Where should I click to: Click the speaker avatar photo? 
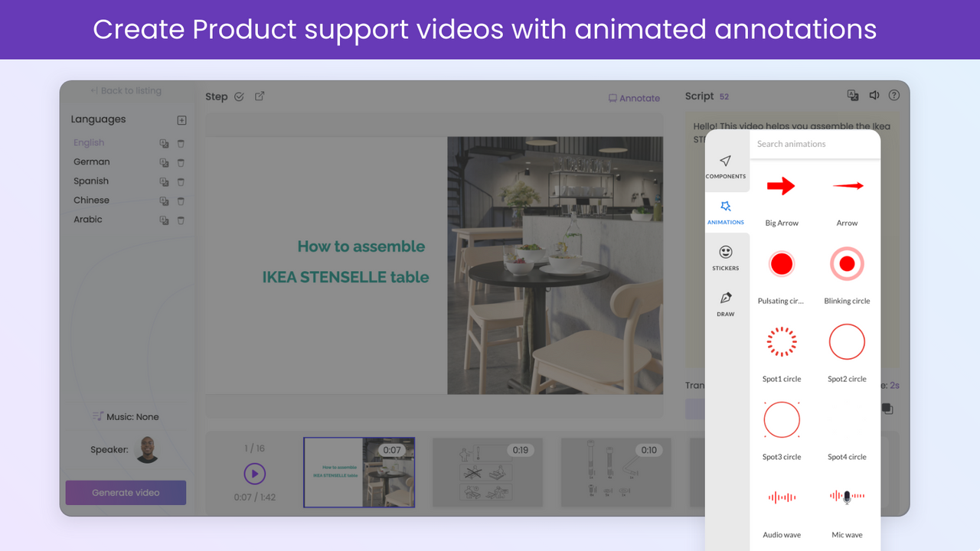coord(147,449)
